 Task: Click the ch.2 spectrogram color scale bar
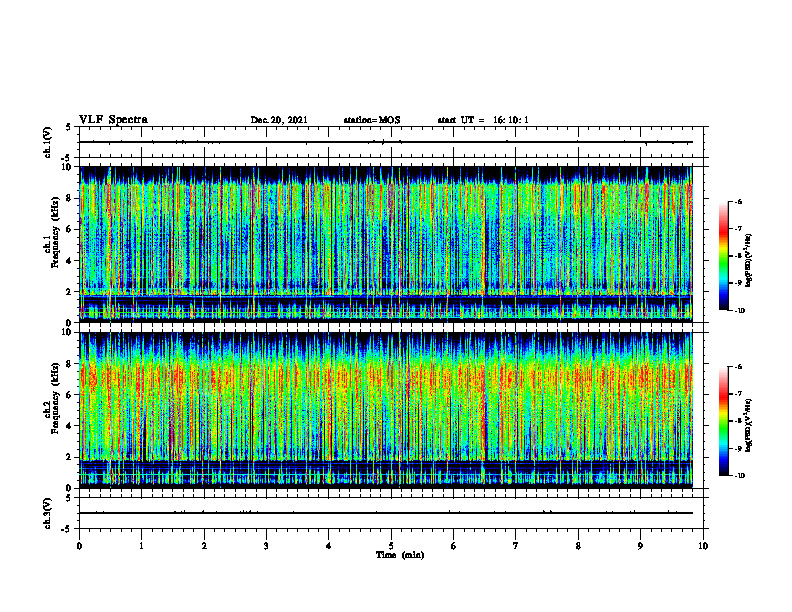[x=723, y=421]
